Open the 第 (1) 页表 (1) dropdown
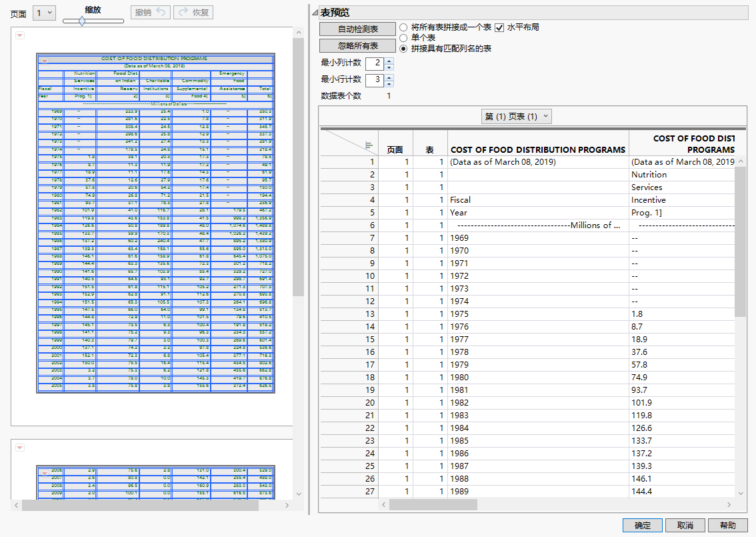This screenshot has height=537, width=756. click(517, 116)
